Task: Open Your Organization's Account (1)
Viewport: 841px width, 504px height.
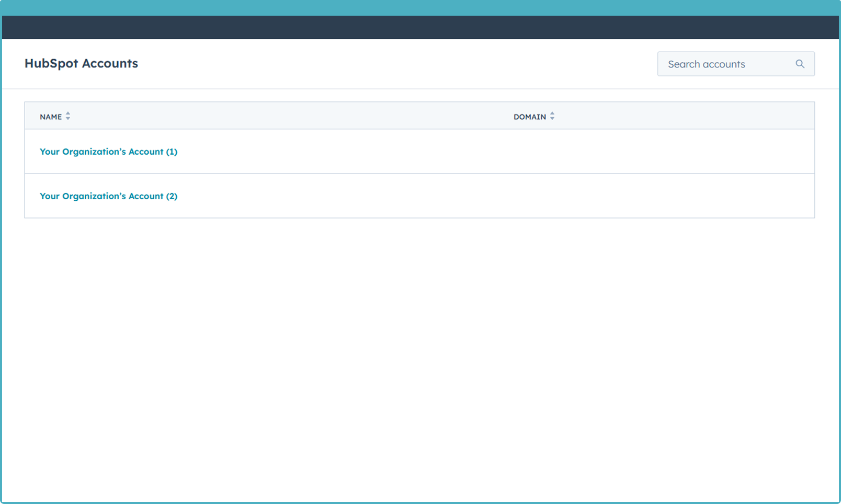Action: click(x=108, y=152)
